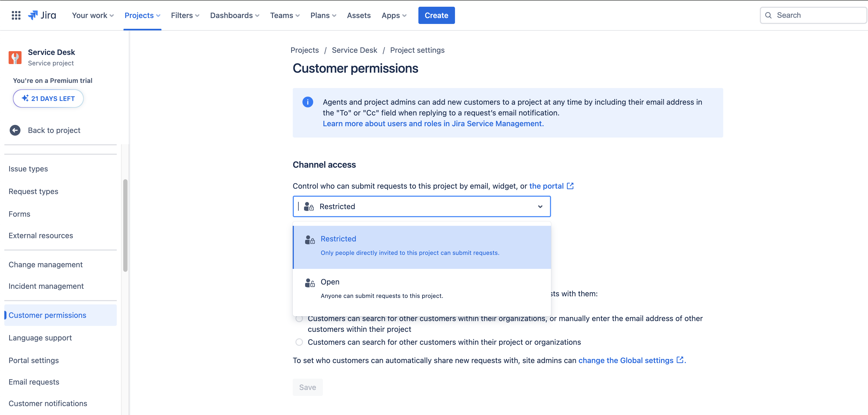
Task: Open the portal via its external link icon
Action: point(570,185)
